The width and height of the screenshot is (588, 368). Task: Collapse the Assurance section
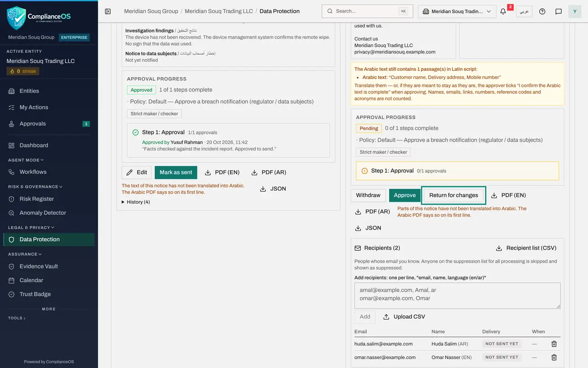pos(25,254)
